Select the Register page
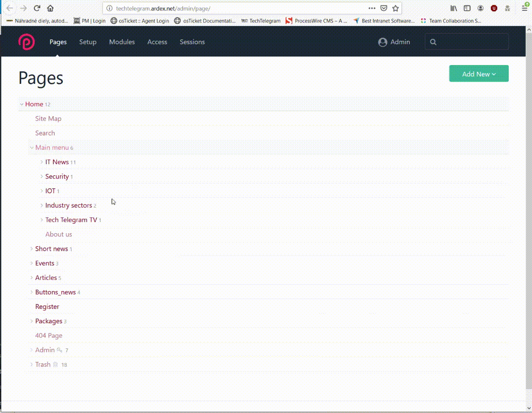The width and height of the screenshot is (532, 413). [47, 306]
